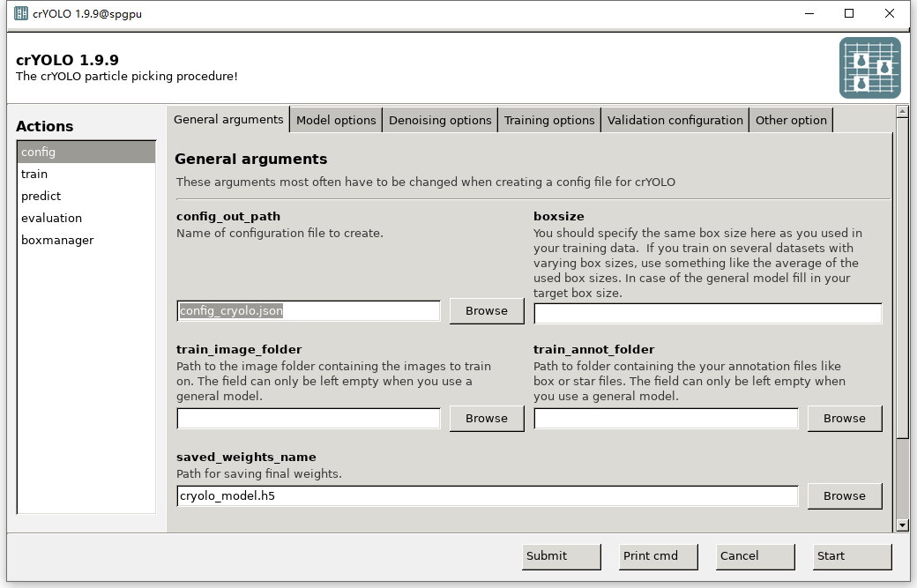Image resolution: width=917 pixels, height=588 pixels.
Task: Click the scrollbar down arrow
Action: click(x=902, y=525)
